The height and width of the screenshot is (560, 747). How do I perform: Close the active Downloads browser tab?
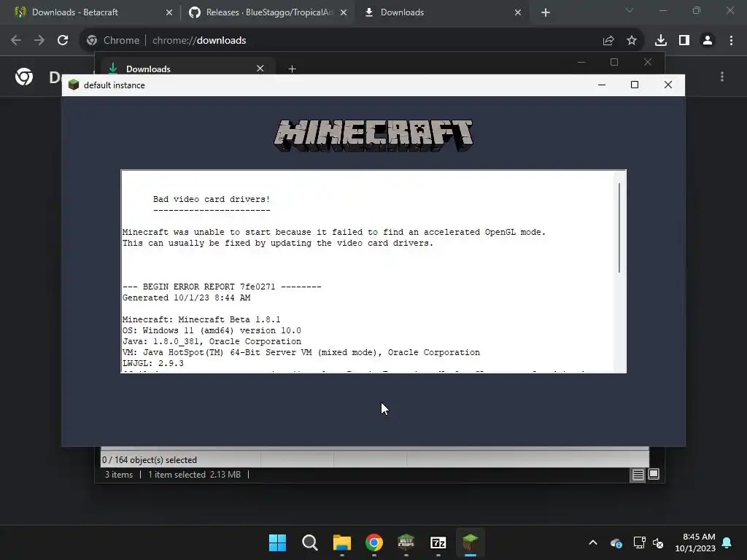pyautogui.click(x=518, y=12)
